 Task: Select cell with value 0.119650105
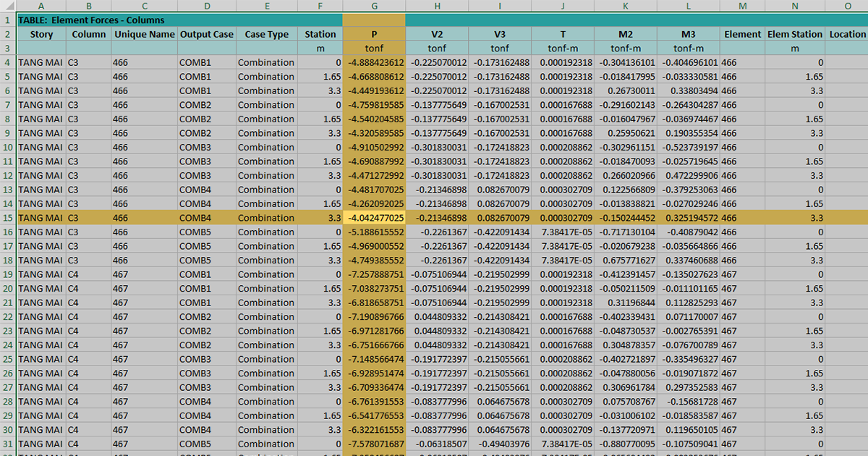point(689,430)
